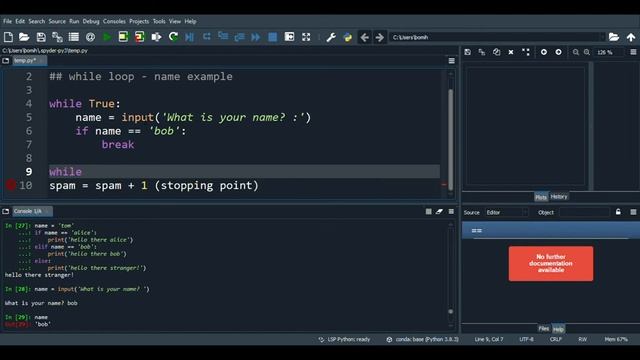
Task: Click the Save all files icon
Action: point(57,37)
